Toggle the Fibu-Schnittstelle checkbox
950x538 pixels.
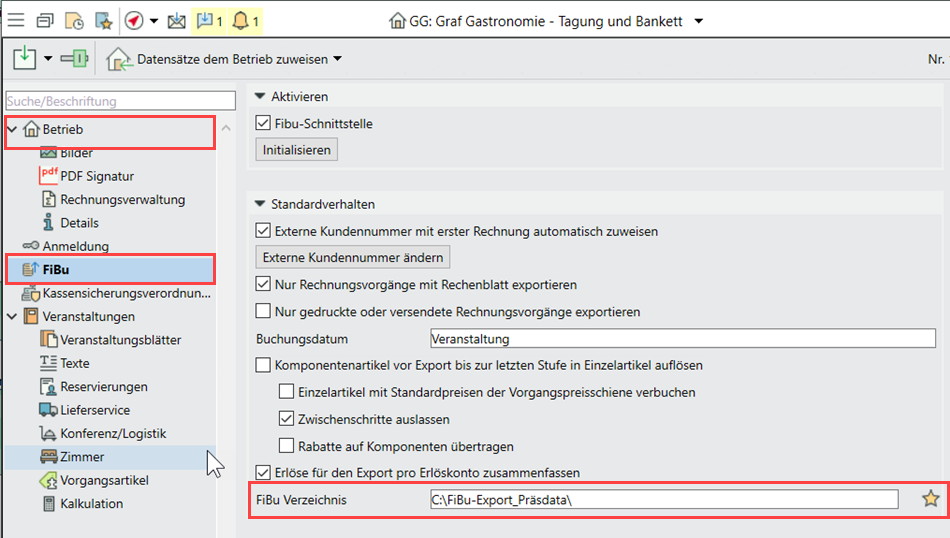tap(263, 124)
